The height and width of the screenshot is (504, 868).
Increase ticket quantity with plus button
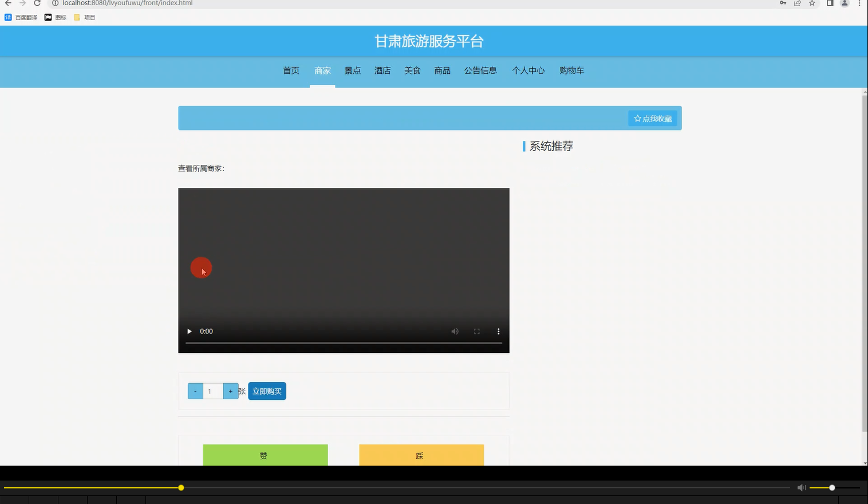(x=231, y=391)
